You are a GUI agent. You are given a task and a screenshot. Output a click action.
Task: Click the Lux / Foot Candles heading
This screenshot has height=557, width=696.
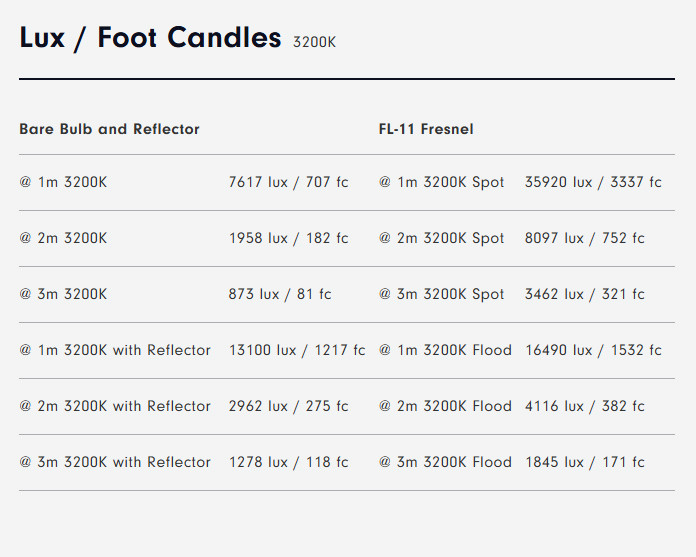(150, 38)
